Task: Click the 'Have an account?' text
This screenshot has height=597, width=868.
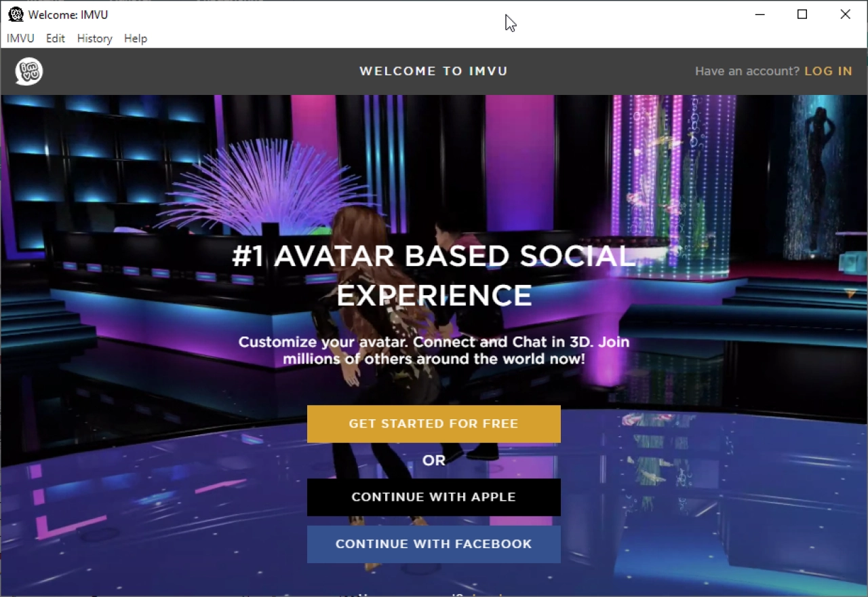Action: click(x=747, y=71)
